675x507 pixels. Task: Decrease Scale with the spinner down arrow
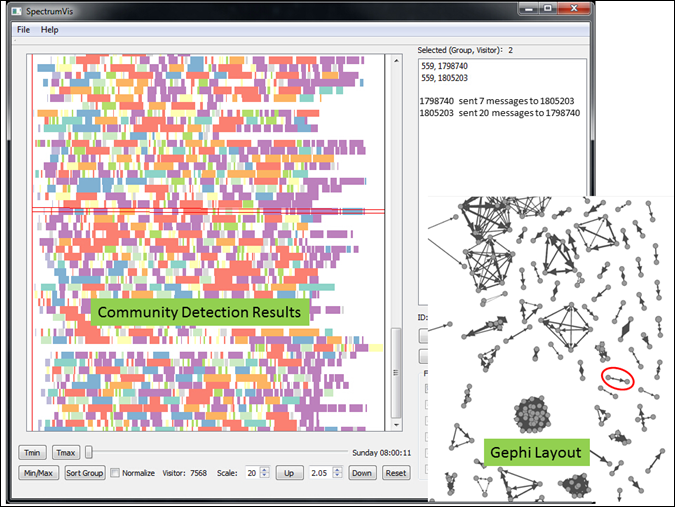pos(264,476)
